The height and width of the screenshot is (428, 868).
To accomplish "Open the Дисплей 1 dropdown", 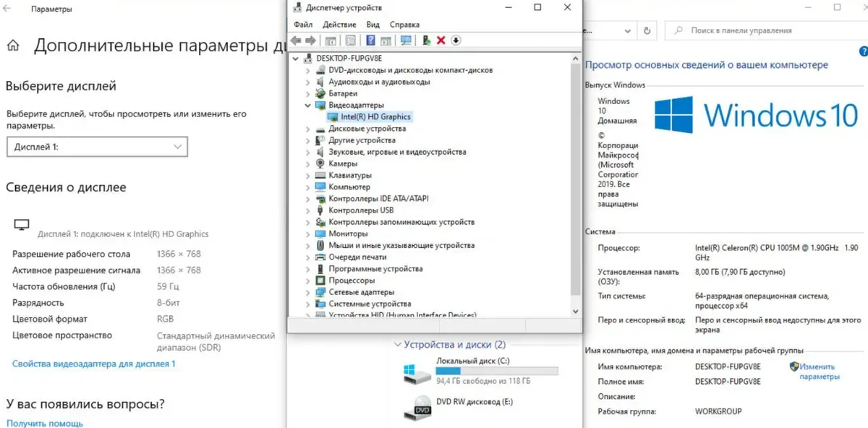I will pyautogui.click(x=97, y=147).
